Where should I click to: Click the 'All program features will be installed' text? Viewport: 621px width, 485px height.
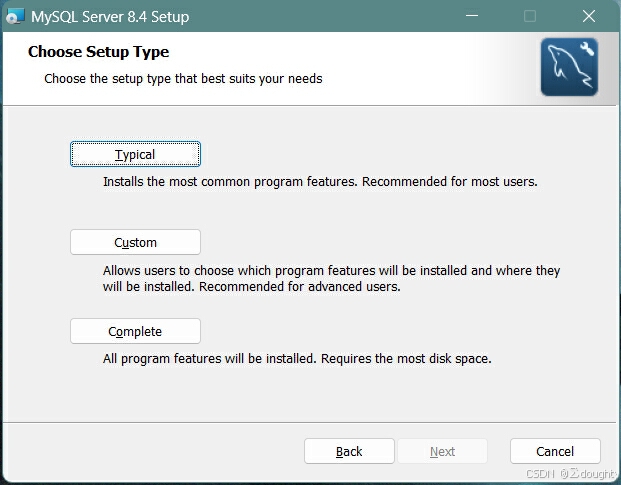[297, 359]
